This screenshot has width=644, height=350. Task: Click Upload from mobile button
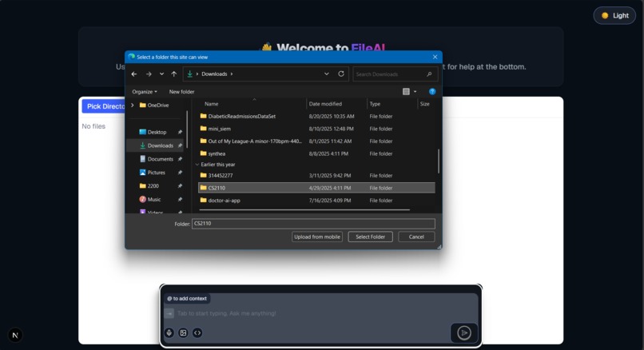pyautogui.click(x=317, y=237)
